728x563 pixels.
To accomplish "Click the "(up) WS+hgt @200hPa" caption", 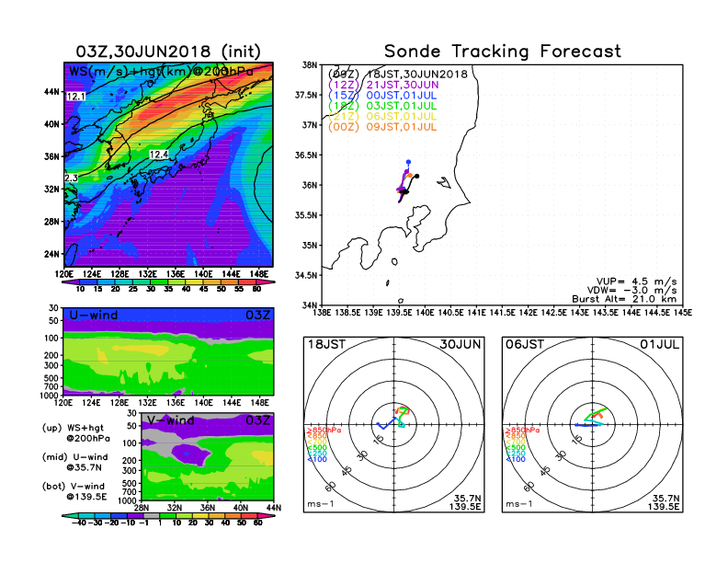I will [x=75, y=433].
